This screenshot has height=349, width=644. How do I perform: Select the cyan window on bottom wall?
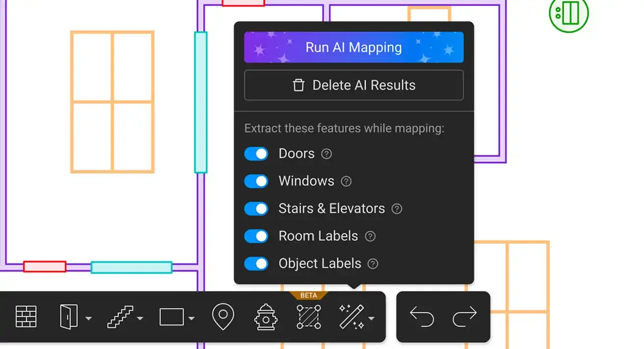pyautogui.click(x=132, y=267)
